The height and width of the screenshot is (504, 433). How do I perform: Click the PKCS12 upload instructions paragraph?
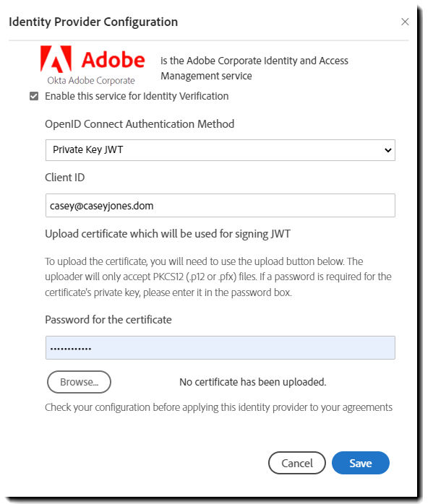(x=218, y=277)
